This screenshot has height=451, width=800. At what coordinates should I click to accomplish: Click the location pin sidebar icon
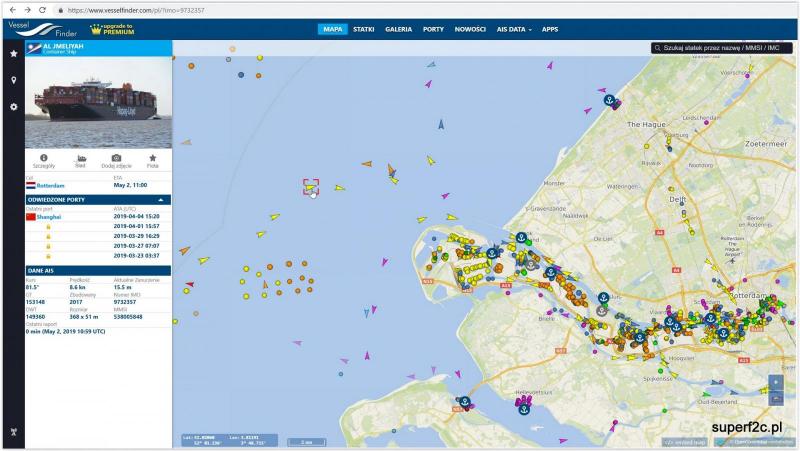13,80
